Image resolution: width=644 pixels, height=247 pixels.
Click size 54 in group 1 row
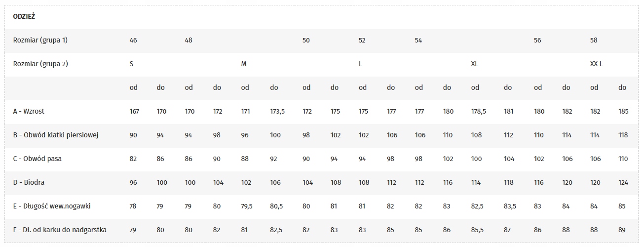tap(418, 40)
